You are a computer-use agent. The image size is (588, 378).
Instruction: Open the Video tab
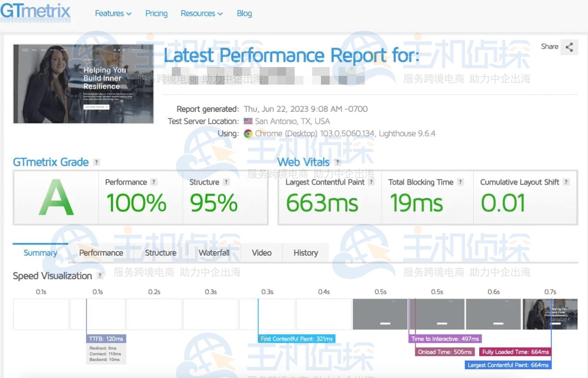point(262,253)
